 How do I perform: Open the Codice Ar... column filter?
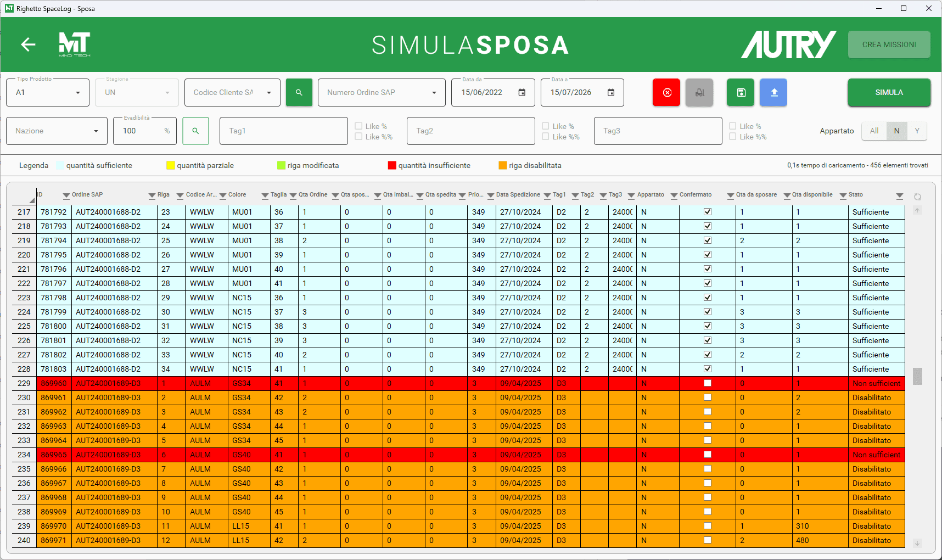(x=223, y=195)
